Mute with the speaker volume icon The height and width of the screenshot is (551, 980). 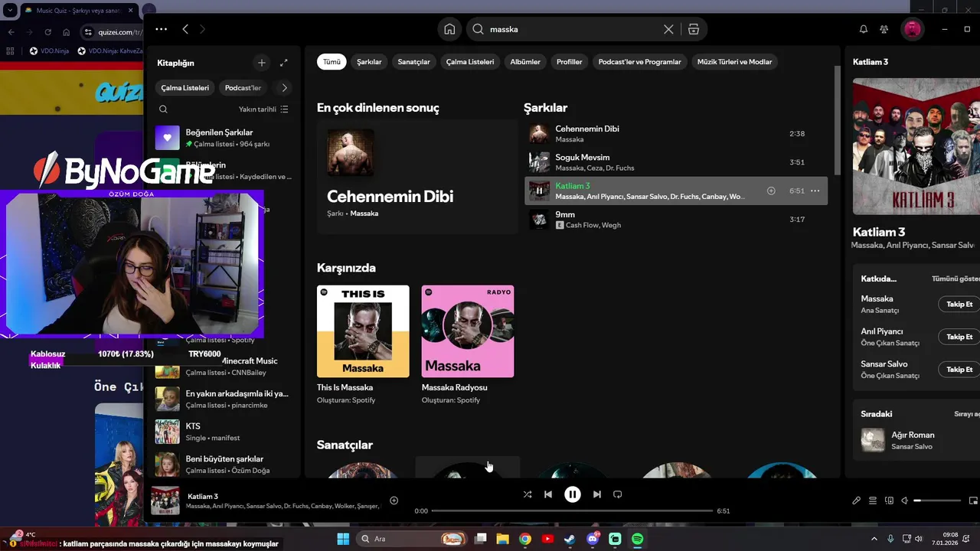pos(905,500)
